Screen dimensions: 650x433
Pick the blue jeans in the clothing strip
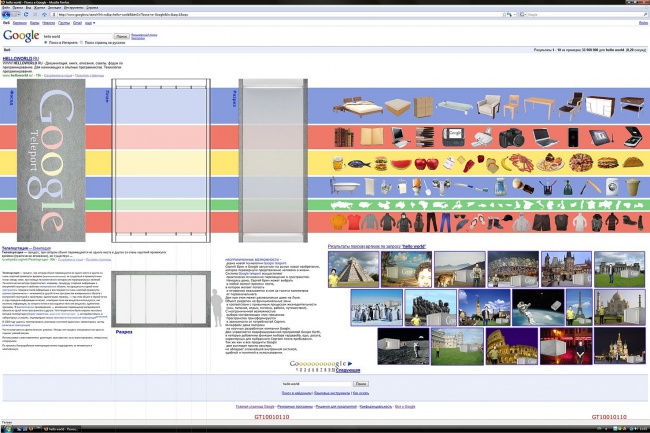tap(445, 223)
